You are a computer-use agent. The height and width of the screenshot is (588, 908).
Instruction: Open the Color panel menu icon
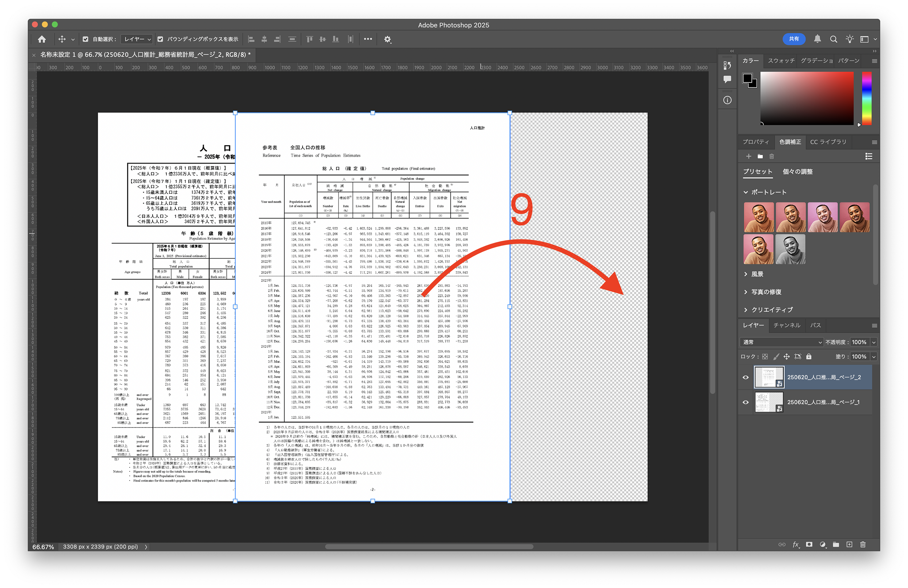click(875, 61)
